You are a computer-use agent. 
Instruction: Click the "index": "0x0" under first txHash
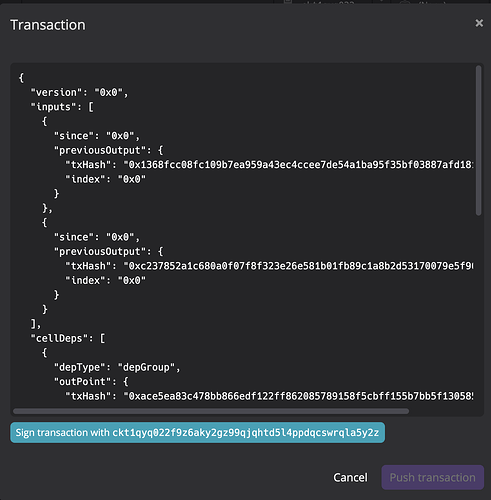(105, 179)
